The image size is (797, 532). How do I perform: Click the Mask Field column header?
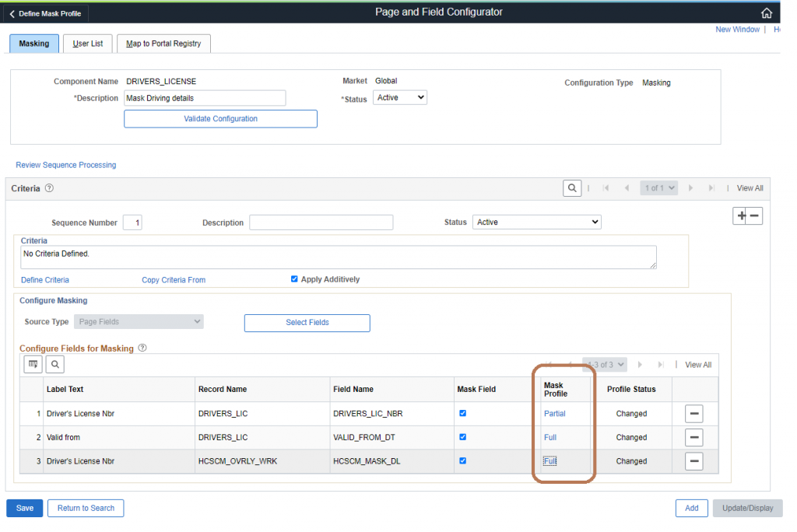coord(476,389)
